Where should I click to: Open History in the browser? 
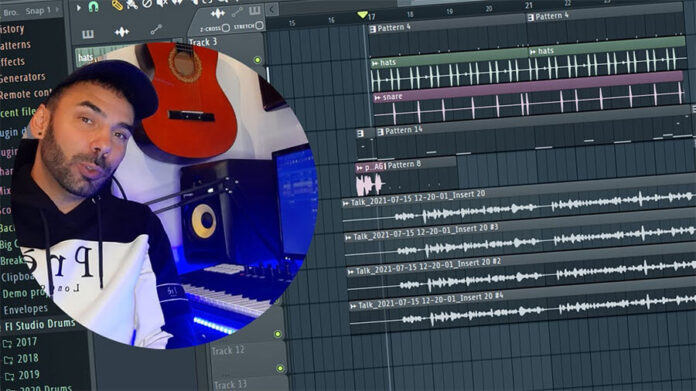coord(12,29)
